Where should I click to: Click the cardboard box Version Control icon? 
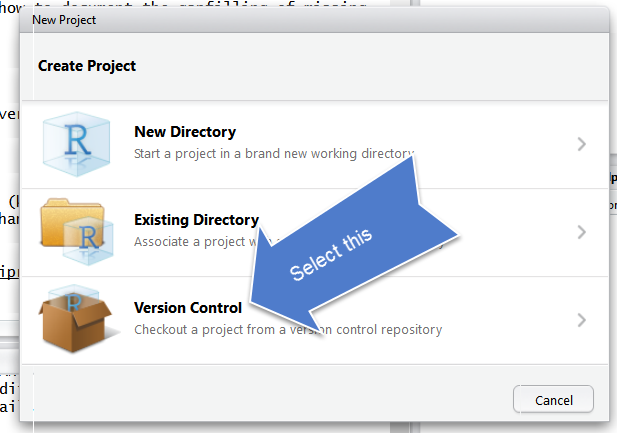coord(76,318)
